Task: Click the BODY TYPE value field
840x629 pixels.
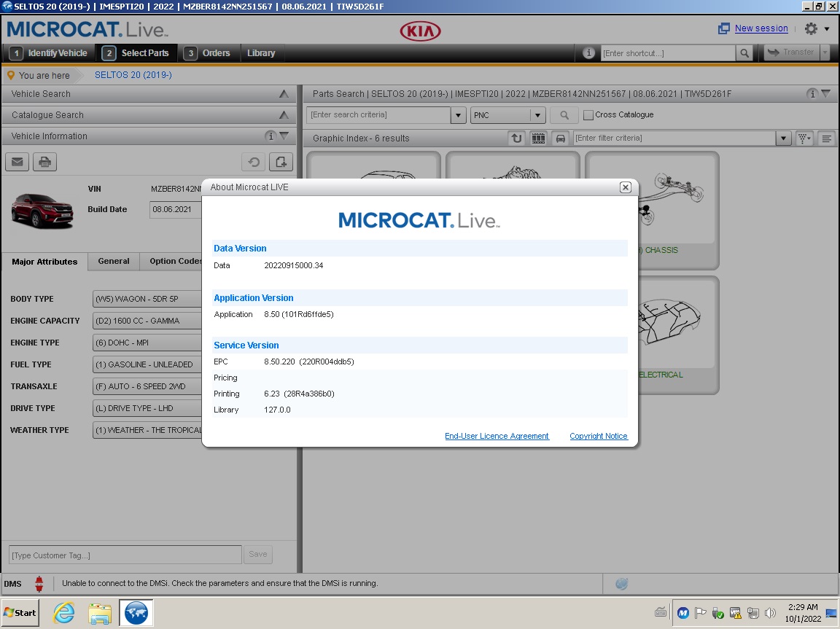Action: click(147, 299)
